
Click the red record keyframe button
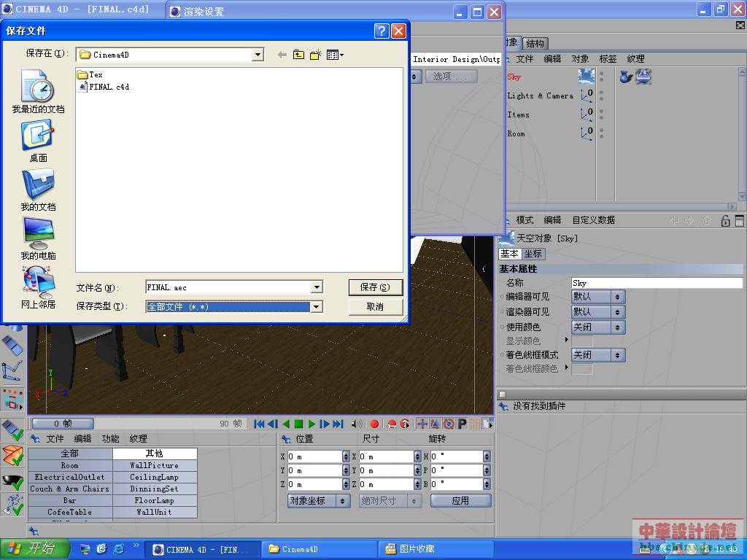(x=374, y=424)
